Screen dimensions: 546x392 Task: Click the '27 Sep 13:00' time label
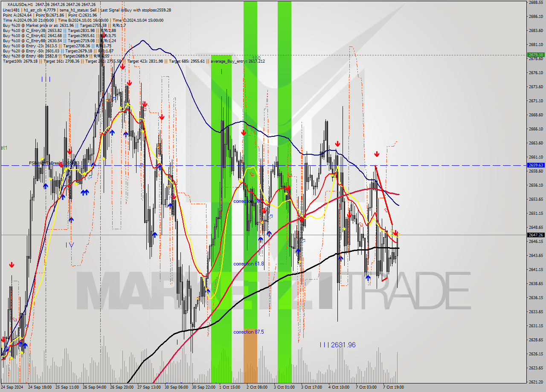[149, 387]
